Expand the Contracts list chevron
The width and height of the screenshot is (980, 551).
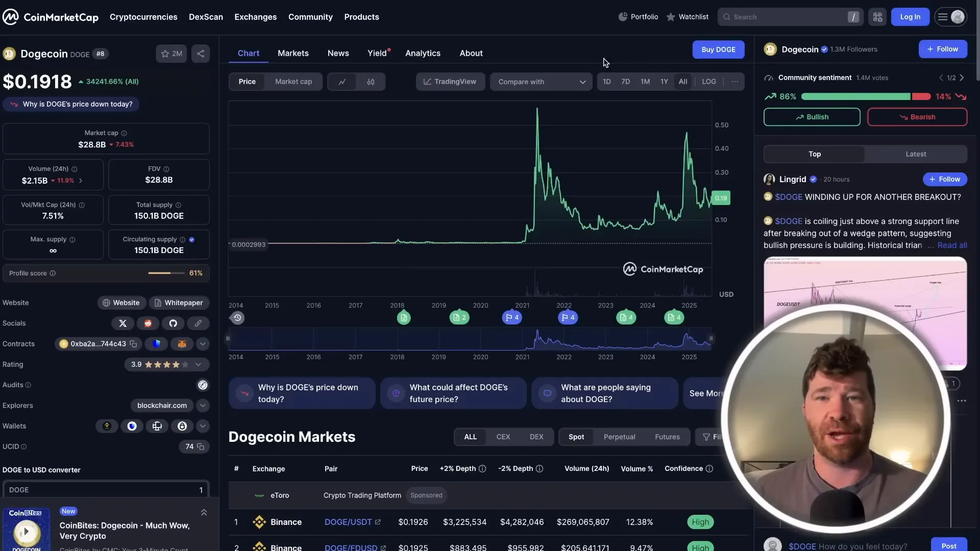(203, 344)
